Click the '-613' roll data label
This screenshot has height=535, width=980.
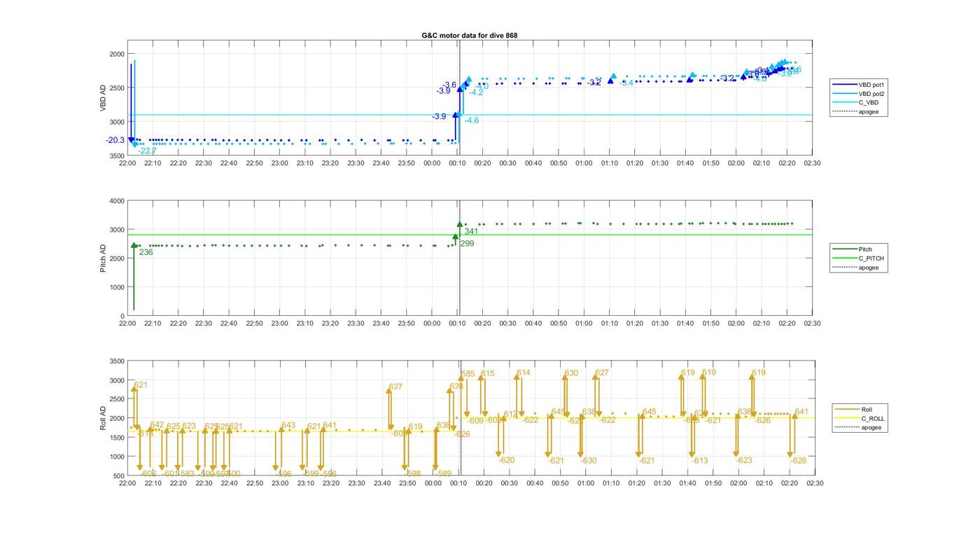pos(700,461)
